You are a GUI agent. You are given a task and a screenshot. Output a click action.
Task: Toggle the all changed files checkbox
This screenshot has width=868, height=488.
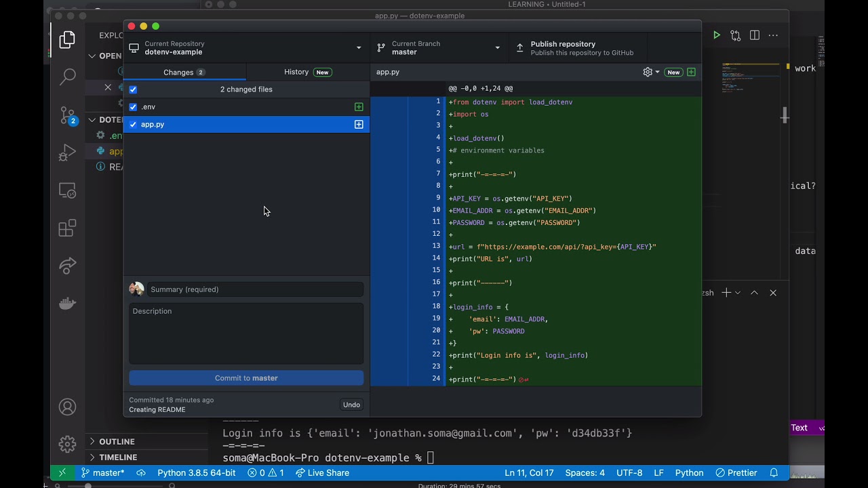pyautogui.click(x=133, y=89)
